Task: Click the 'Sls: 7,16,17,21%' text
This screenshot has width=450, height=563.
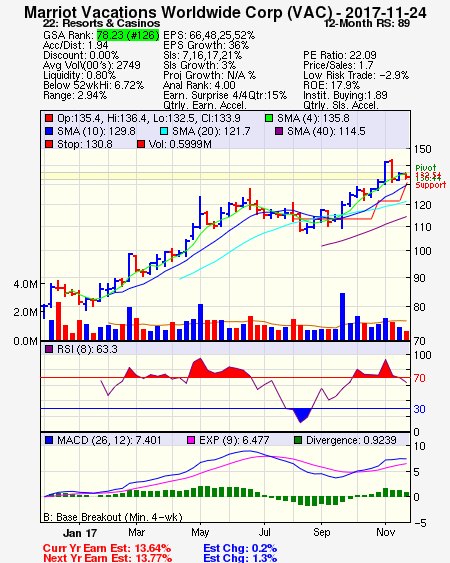Action: [202, 55]
